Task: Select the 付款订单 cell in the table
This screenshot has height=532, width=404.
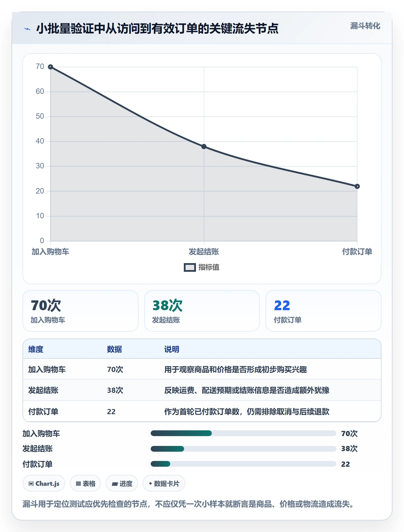Action: tap(43, 412)
